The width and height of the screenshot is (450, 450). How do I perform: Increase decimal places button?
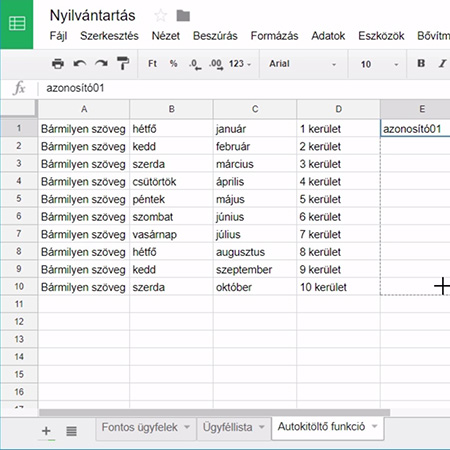(x=216, y=64)
